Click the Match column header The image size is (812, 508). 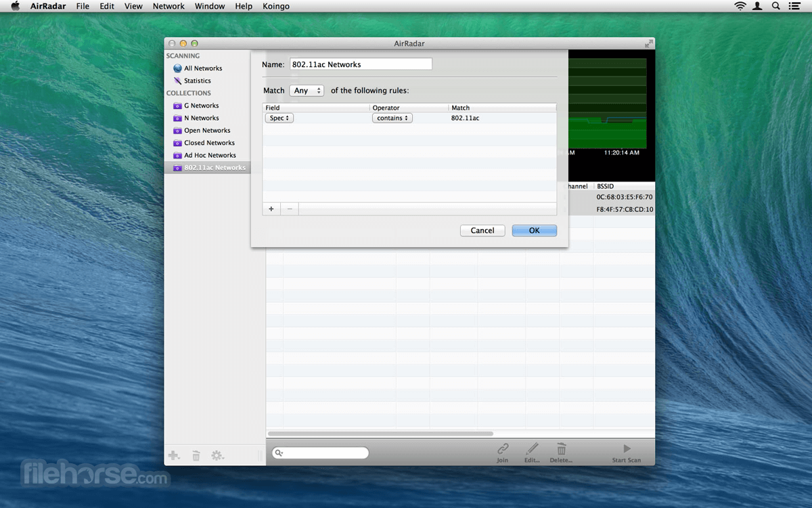[502, 108]
